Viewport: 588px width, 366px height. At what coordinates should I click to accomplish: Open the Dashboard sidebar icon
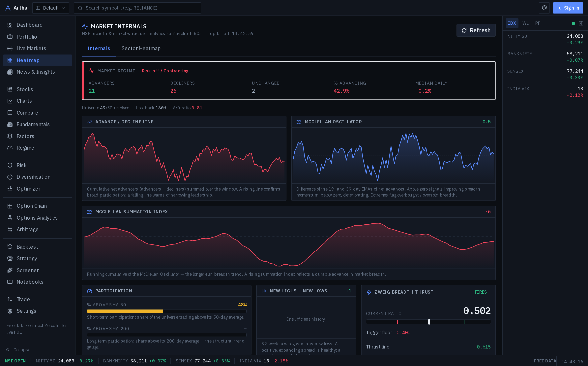point(10,25)
